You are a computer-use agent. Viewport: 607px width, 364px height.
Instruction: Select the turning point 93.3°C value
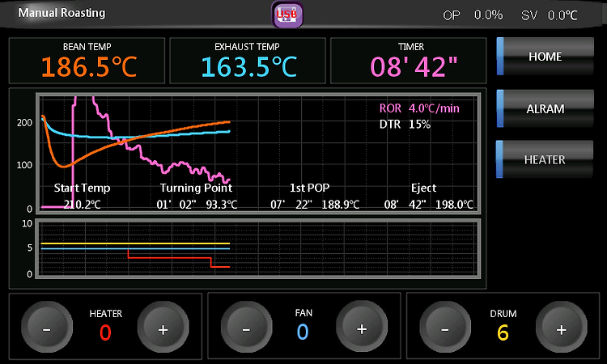point(222,204)
